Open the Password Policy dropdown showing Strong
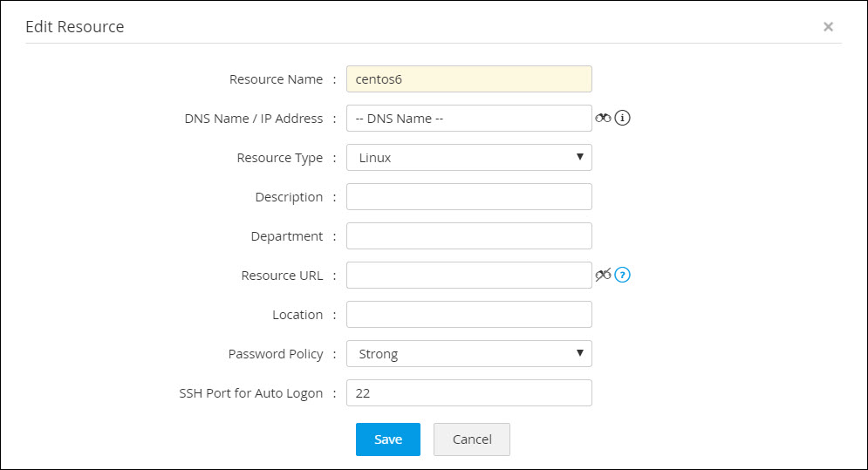Viewport: 868px width, 470px height. 468,354
